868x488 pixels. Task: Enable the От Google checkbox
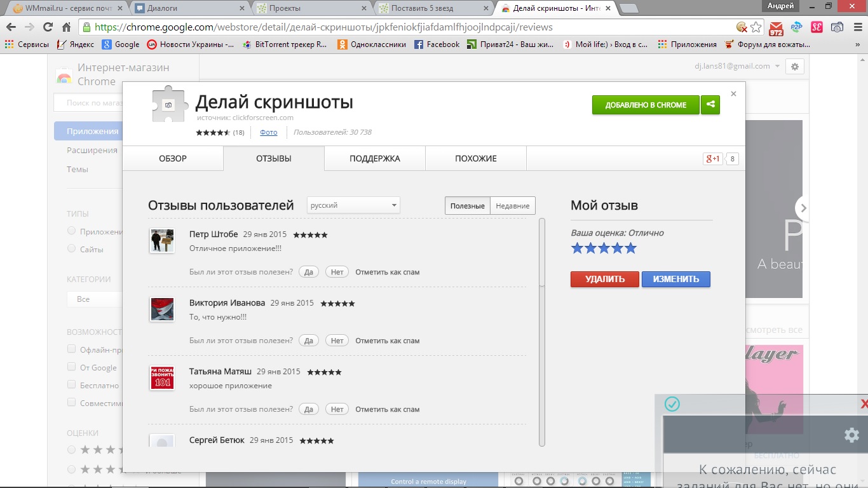pyautogui.click(x=72, y=367)
